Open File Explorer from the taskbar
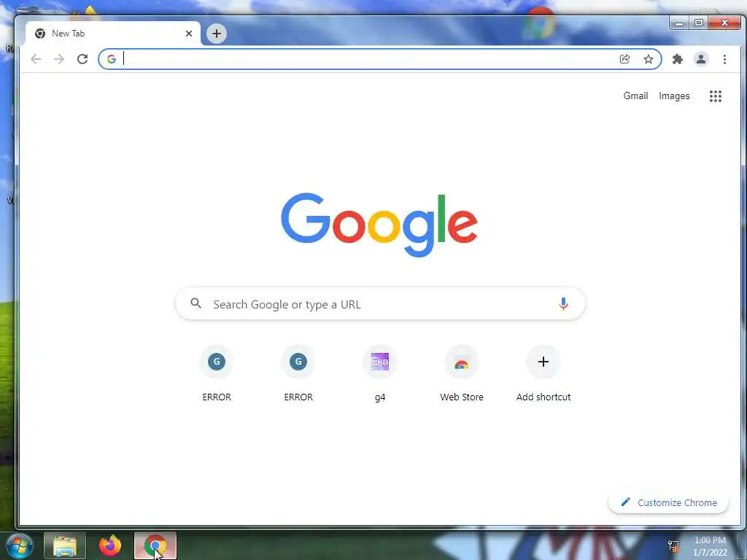The width and height of the screenshot is (747, 560). 65,545
